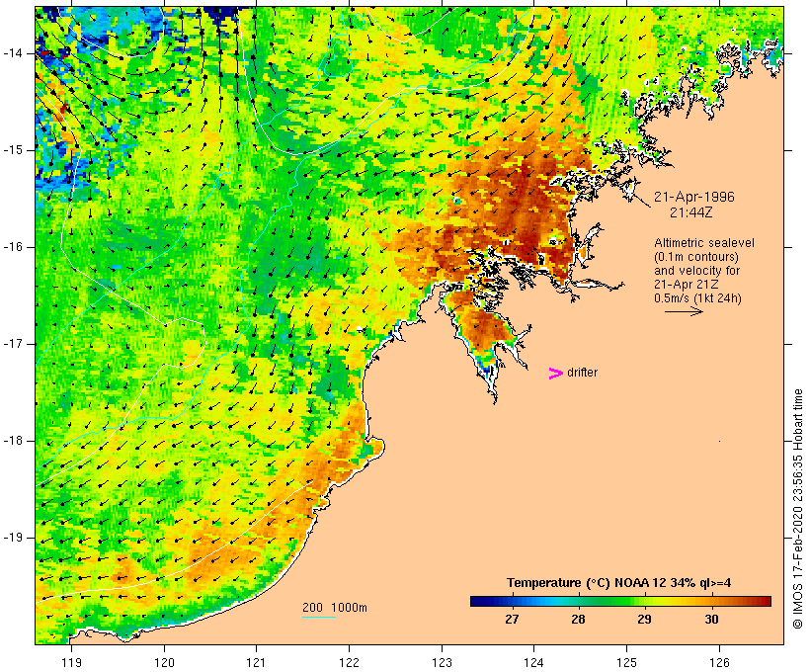Click the 'drifter' legend label

pos(582,373)
